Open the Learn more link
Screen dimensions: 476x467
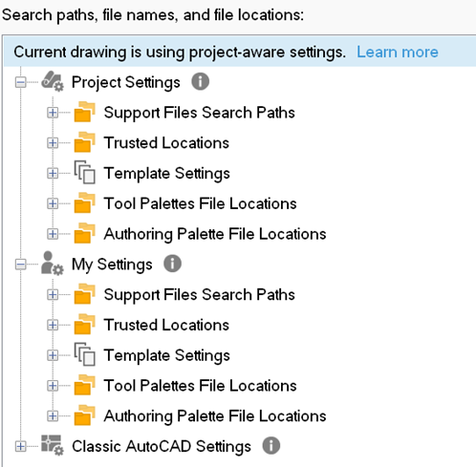[398, 52]
